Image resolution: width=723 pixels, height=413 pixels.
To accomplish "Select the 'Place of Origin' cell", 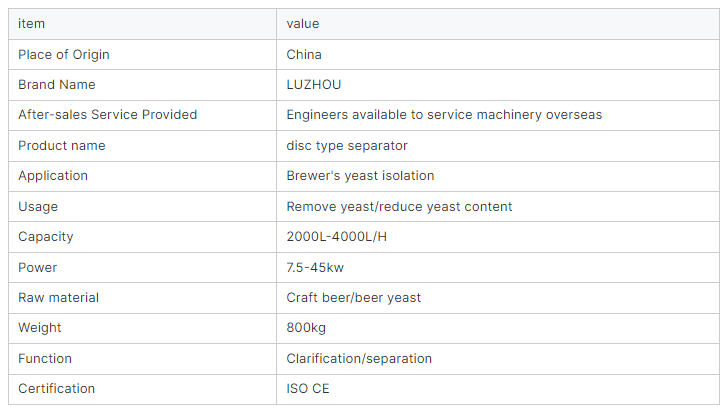I will click(x=64, y=54).
